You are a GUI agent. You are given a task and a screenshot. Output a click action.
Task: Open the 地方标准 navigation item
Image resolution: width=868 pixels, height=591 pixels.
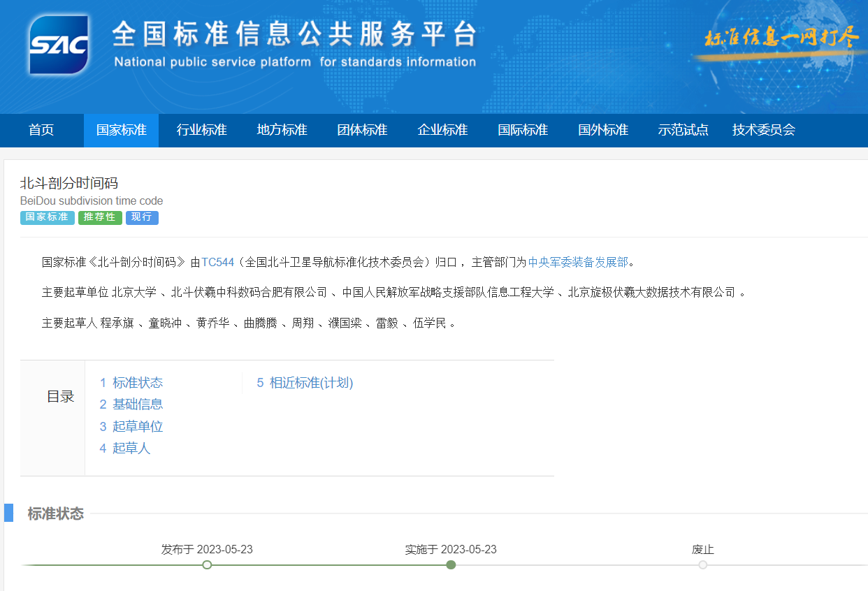pyautogui.click(x=282, y=130)
